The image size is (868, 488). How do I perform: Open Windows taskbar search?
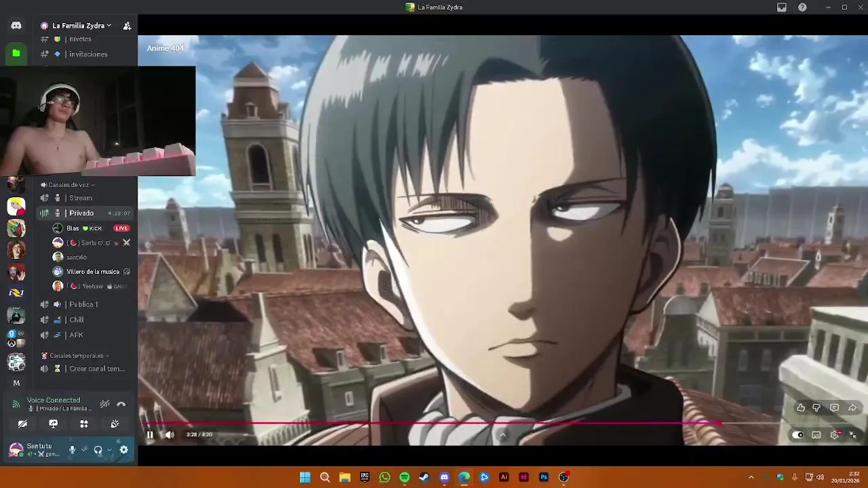(x=325, y=477)
